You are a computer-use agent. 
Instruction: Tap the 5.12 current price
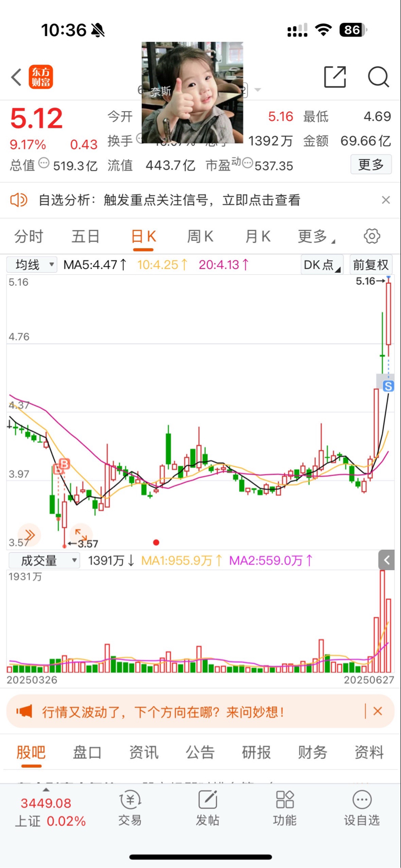point(37,118)
